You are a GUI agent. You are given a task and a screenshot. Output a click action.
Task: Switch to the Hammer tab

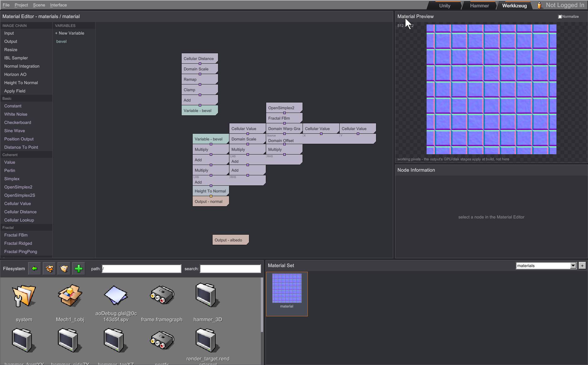point(479,6)
